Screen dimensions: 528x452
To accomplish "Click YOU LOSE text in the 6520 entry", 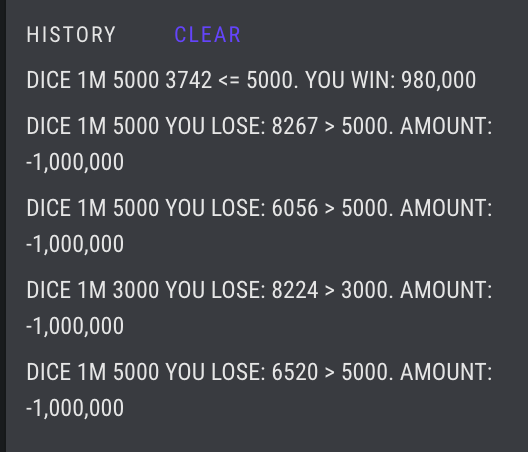I will tap(216, 372).
